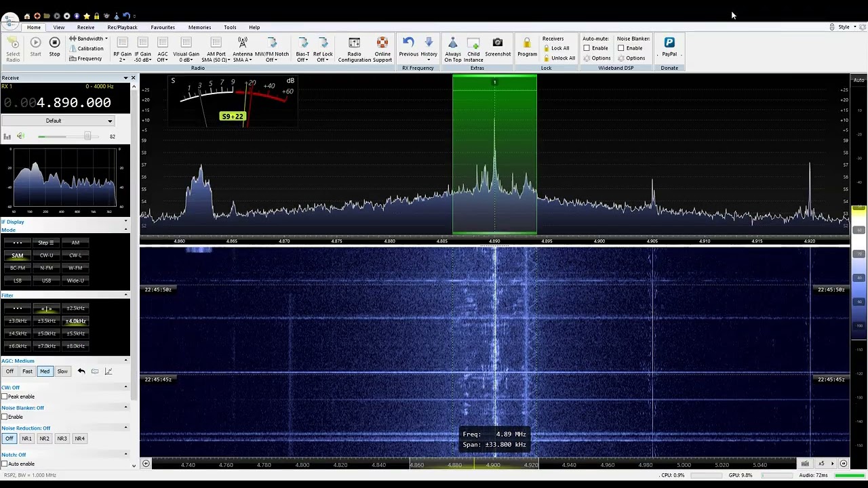This screenshot has width=868, height=488.
Task: Select the USB demodulation mode
Action: (x=46, y=281)
